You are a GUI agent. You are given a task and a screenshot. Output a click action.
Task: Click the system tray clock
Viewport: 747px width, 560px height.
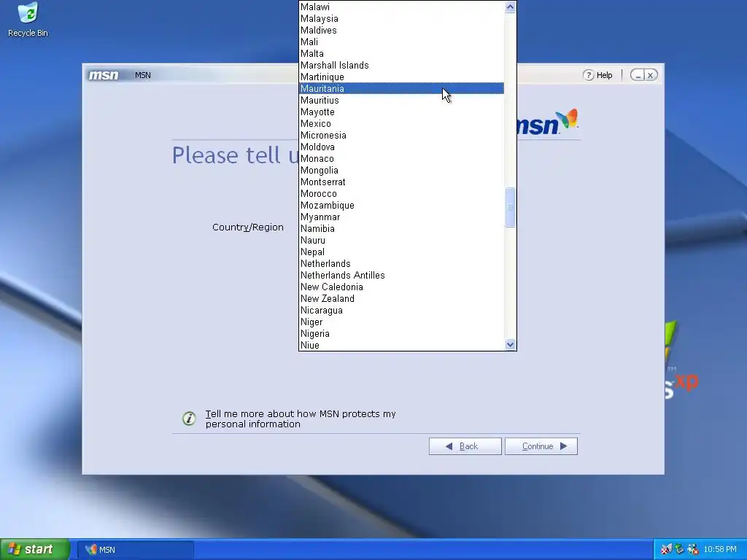720,550
